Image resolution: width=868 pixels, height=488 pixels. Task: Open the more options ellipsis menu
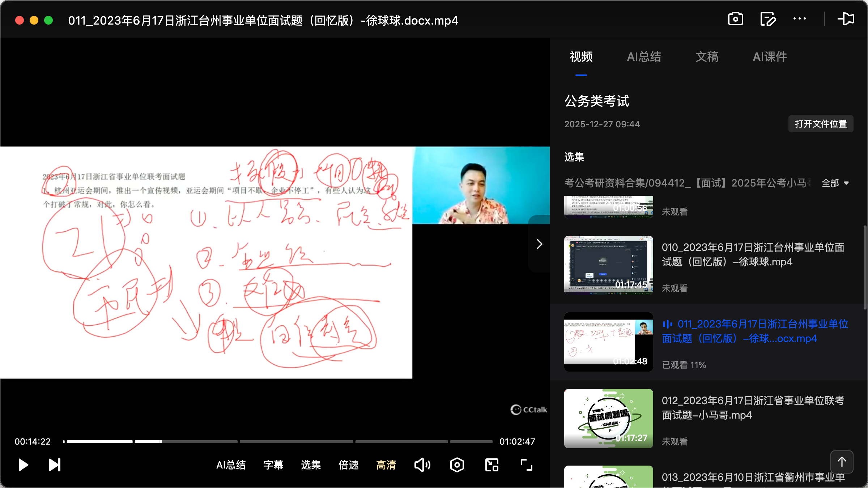click(x=800, y=19)
